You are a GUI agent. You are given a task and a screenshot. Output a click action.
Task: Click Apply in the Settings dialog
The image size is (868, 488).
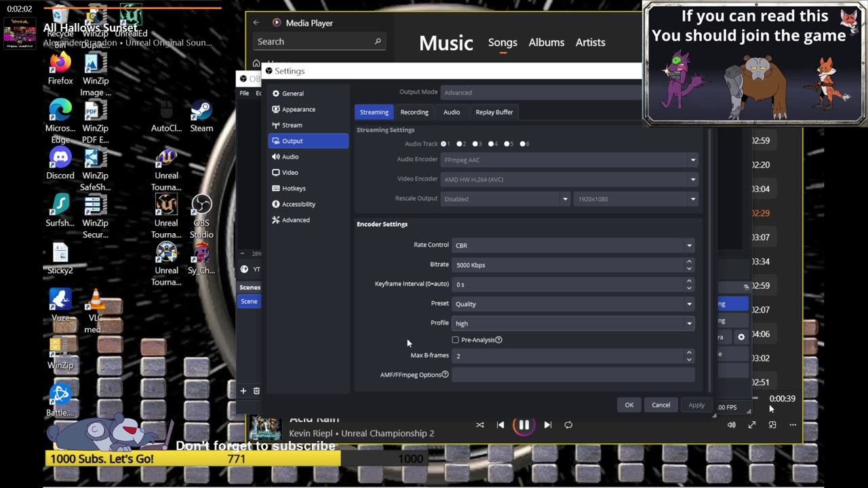[696, 405]
